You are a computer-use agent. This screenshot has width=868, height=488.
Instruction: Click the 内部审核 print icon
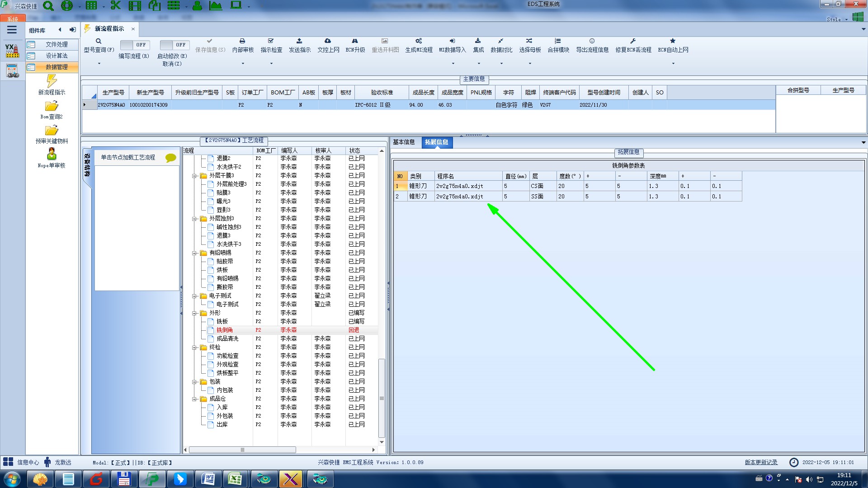point(242,41)
